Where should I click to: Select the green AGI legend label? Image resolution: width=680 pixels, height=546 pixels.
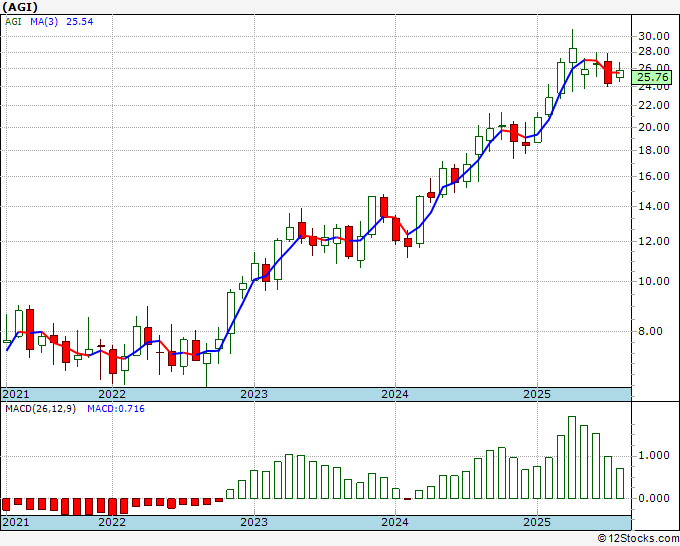13,22
